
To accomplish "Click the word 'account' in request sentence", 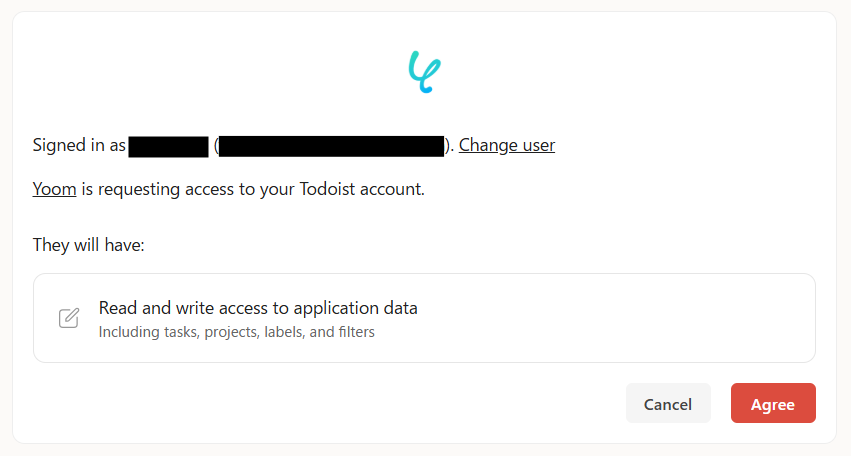I will pos(391,189).
